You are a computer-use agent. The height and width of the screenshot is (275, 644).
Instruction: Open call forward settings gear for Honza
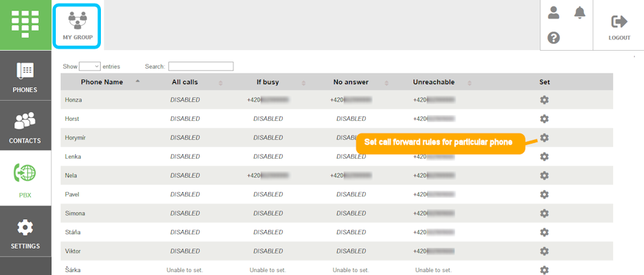(545, 99)
